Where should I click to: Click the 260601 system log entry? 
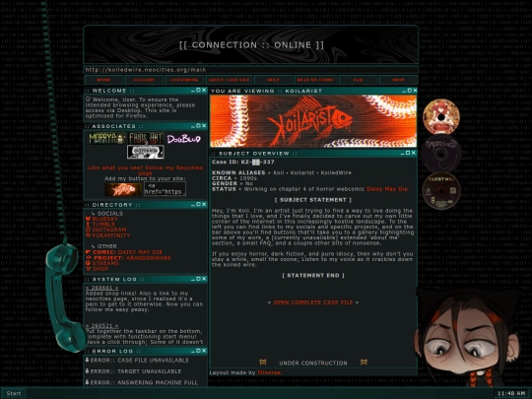point(101,288)
